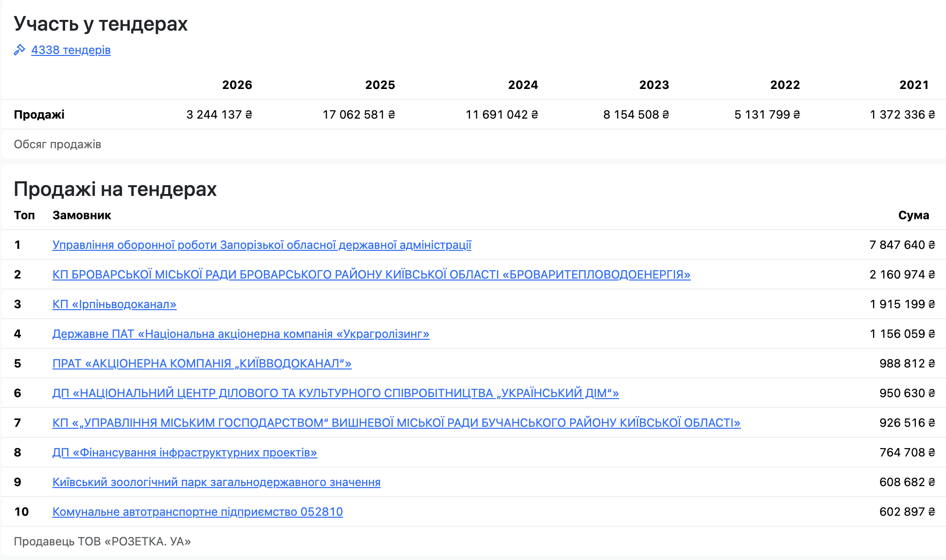The image size is (946, 560).
Task: Open Комунальне автотранспортне підприємство 052810 link
Action: (x=198, y=512)
